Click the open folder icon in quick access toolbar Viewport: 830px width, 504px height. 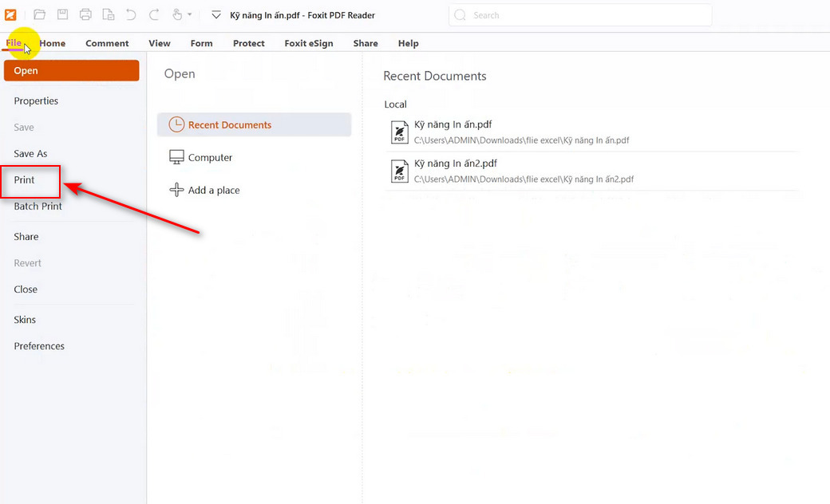click(39, 14)
